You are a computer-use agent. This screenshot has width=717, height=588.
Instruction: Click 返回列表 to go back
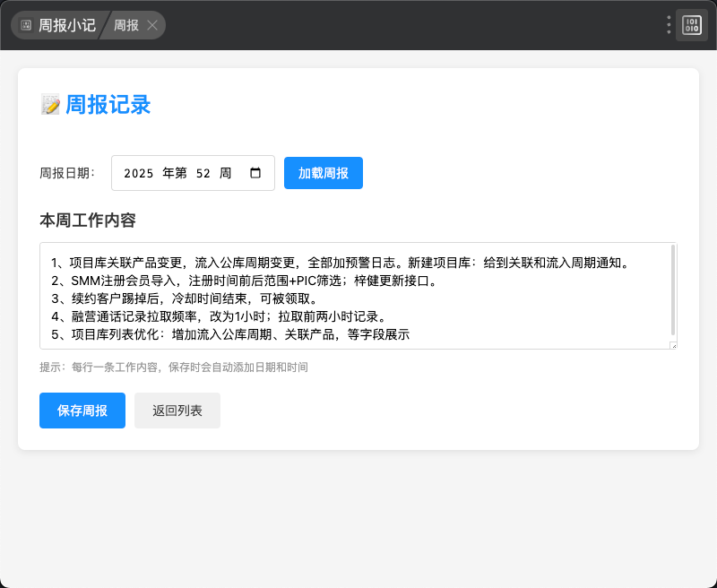(x=177, y=411)
